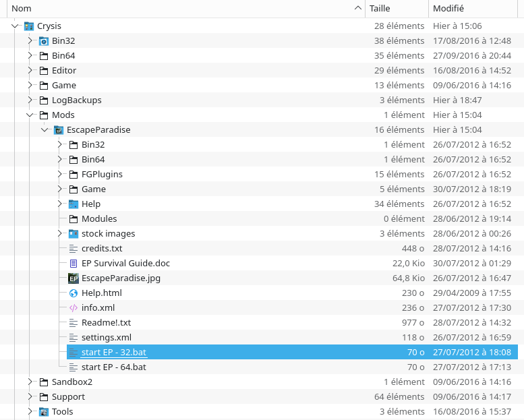Select the credits.txt file
524x420 pixels.
pyautogui.click(x=102, y=249)
